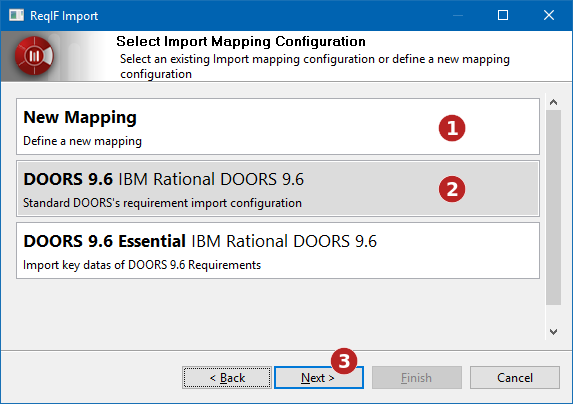Screen dimensions: 573x404
Task: Cancel the ReqIF import wizard
Action: [x=515, y=378]
